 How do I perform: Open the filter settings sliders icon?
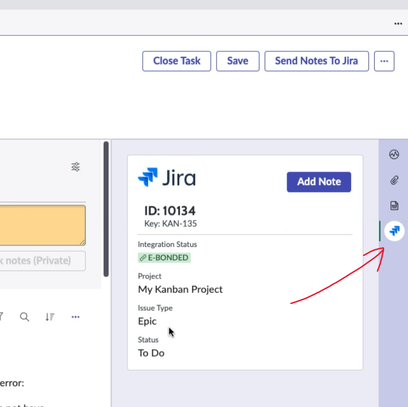(76, 166)
